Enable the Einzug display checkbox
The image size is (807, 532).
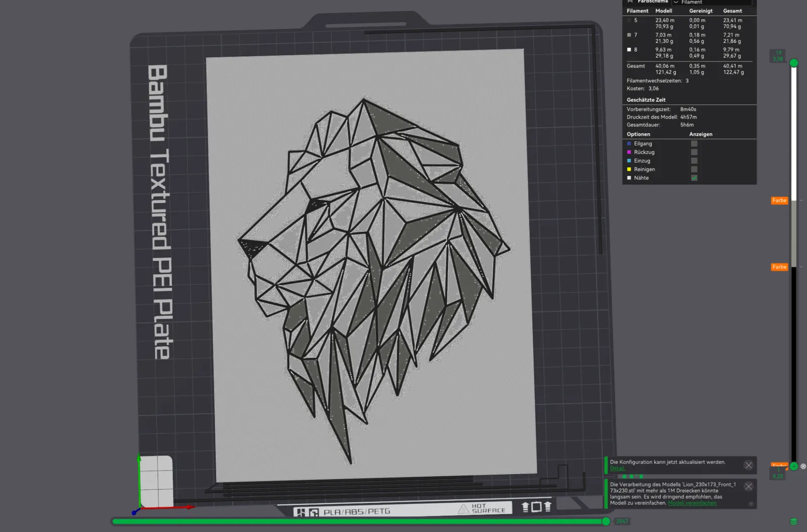click(x=694, y=161)
